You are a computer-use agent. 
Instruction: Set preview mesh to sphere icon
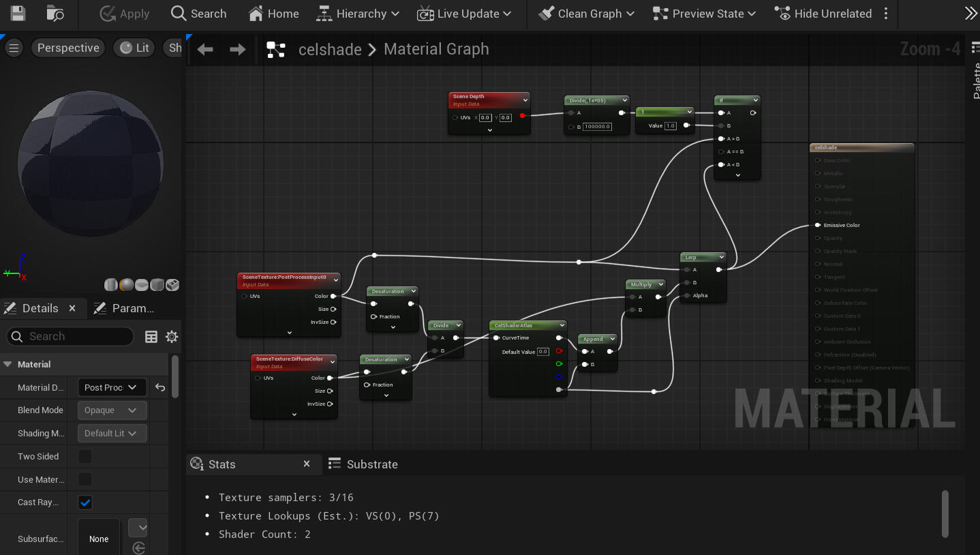coord(127,284)
